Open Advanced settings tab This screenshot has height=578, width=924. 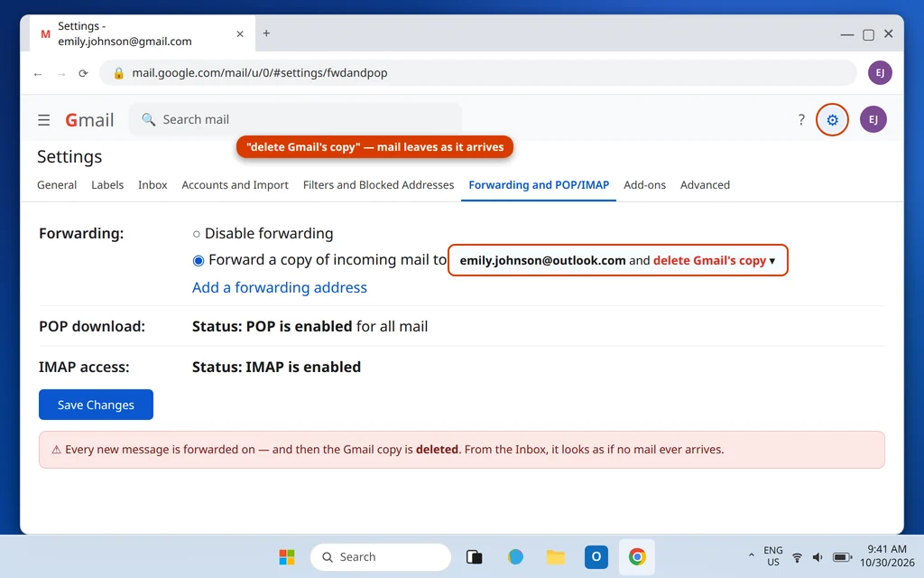pos(705,184)
